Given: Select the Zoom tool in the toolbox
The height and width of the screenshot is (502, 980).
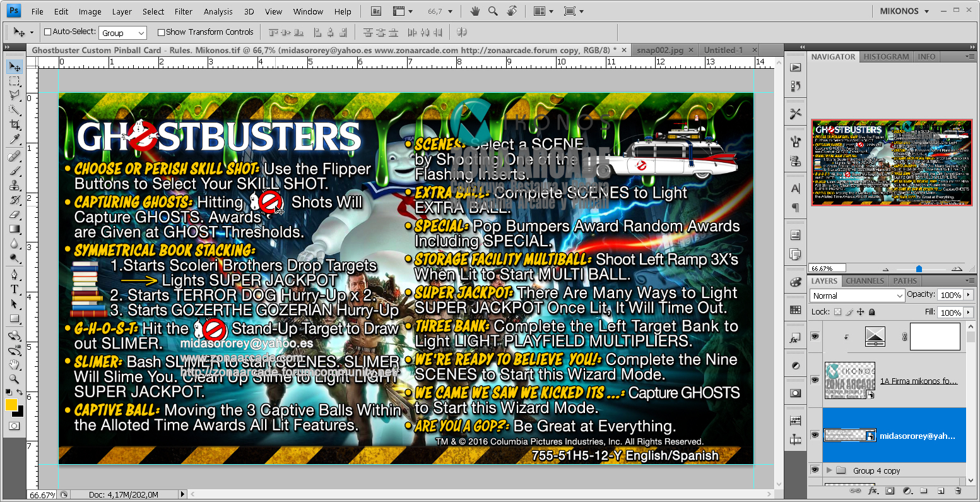Looking at the screenshot, I should (x=15, y=379).
